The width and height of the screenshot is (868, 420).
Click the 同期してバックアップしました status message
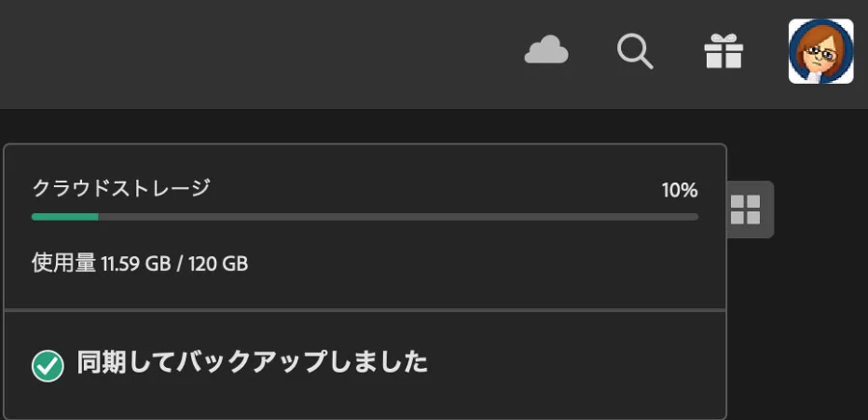(x=252, y=363)
